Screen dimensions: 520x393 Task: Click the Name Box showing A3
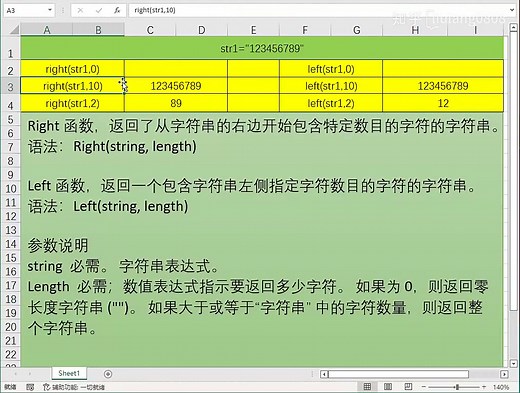pyautogui.click(x=26, y=10)
